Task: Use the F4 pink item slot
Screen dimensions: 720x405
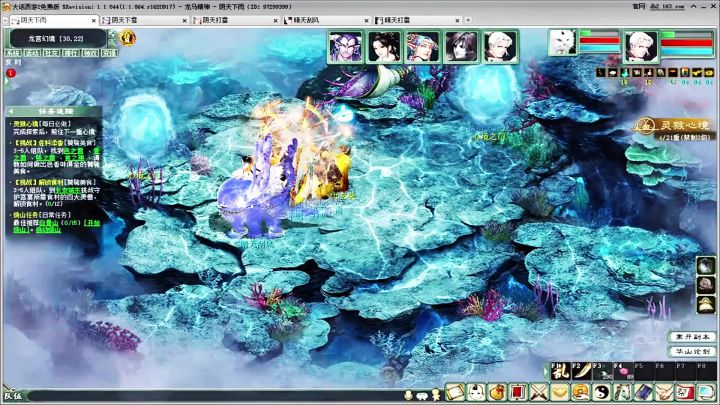Action: tap(624, 371)
